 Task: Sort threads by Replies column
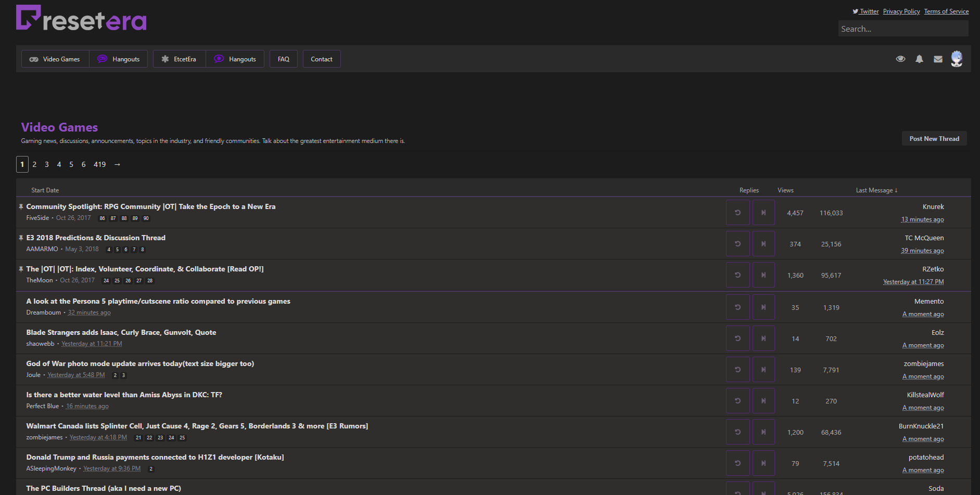tap(749, 190)
